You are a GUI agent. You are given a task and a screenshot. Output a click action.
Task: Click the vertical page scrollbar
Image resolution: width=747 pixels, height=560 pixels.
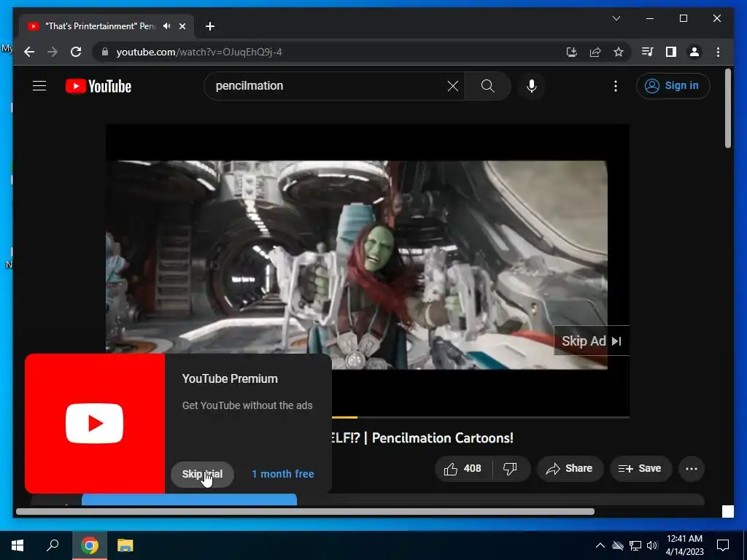[x=727, y=109]
